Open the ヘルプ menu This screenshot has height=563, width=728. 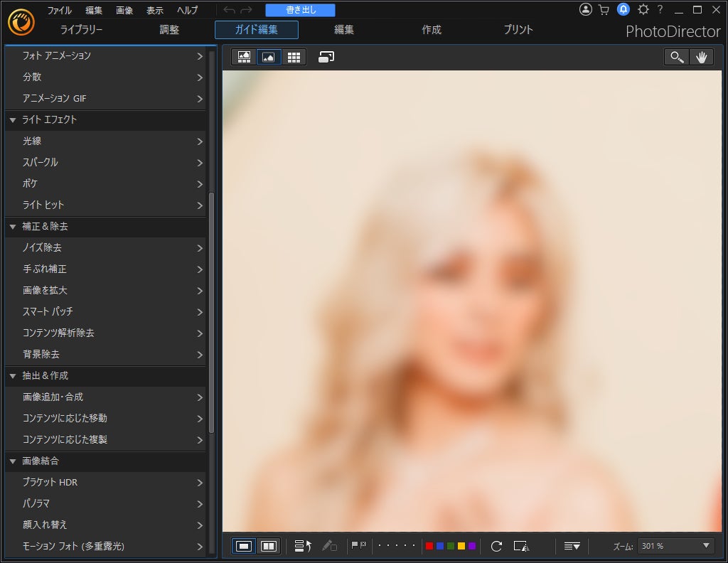(187, 10)
